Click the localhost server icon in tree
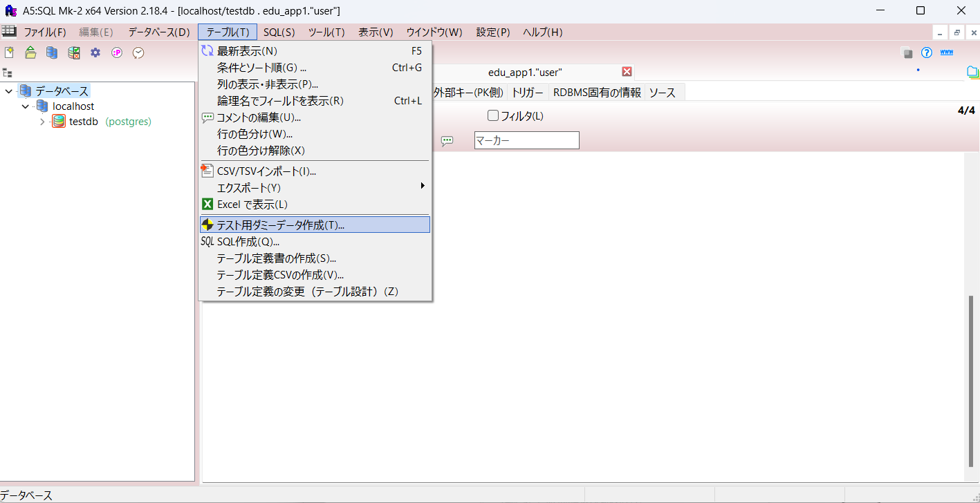The height and width of the screenshot is (503, 980). [42, 106]
